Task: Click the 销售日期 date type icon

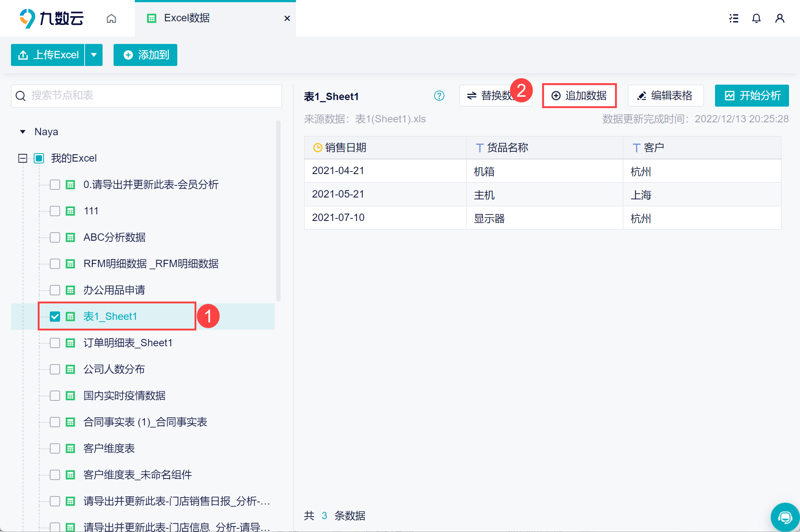Action: [317, 148]
